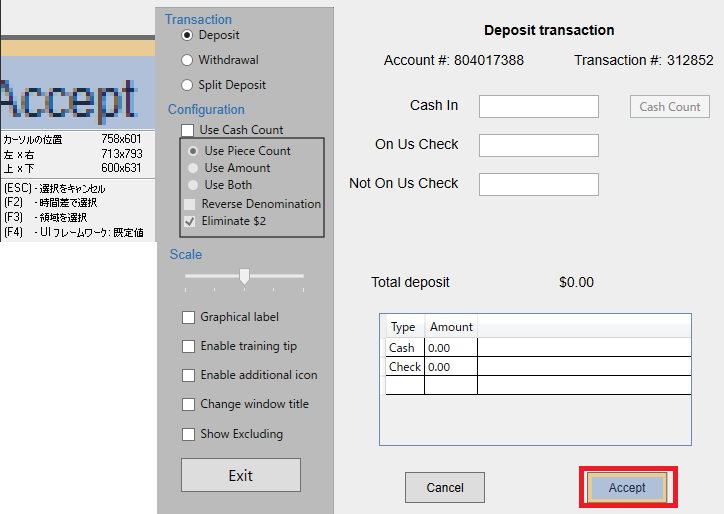Choose the Split Deposit radio button
Viewport: 724px width, 514px height.
pos(187,85)
